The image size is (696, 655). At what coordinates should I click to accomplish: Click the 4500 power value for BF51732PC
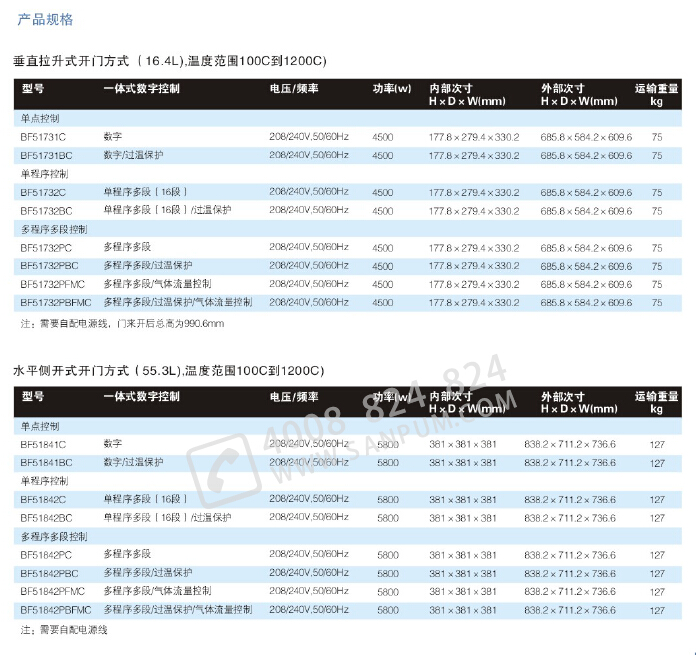pyautogui.click(x=383, y=247)
